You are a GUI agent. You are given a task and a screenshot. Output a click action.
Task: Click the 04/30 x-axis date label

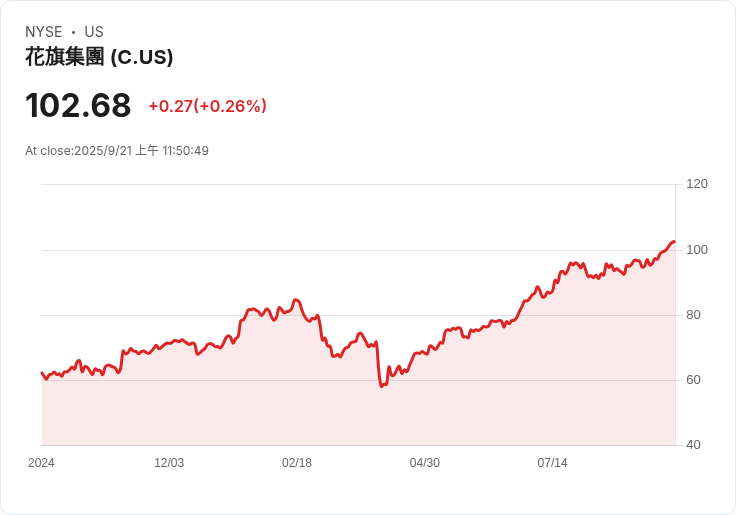[425, 463]
